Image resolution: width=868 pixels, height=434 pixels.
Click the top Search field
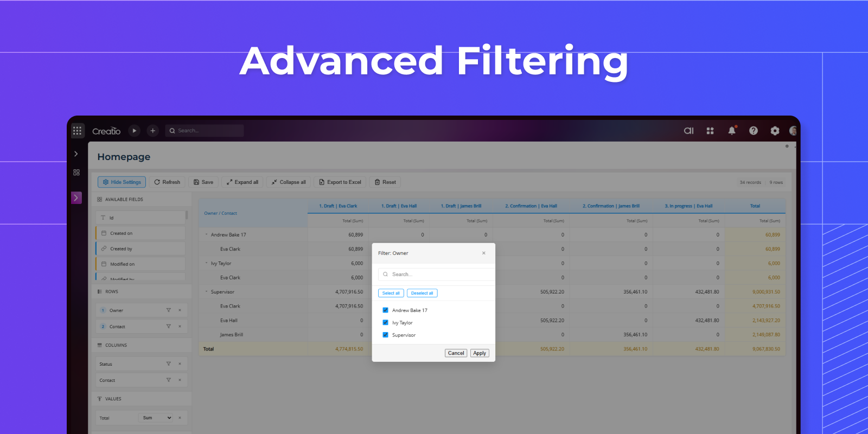pyautogui.click(x=205, y=131)
